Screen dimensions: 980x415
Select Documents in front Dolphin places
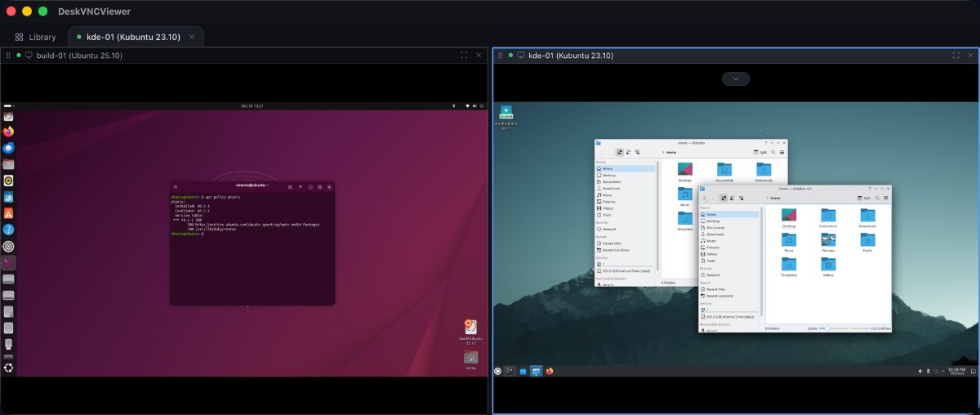point(728,227)
